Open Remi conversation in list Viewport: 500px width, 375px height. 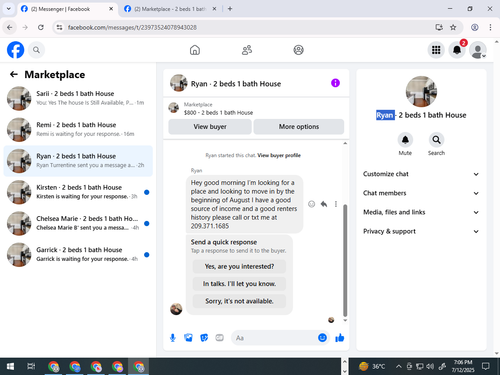(78, 130)
